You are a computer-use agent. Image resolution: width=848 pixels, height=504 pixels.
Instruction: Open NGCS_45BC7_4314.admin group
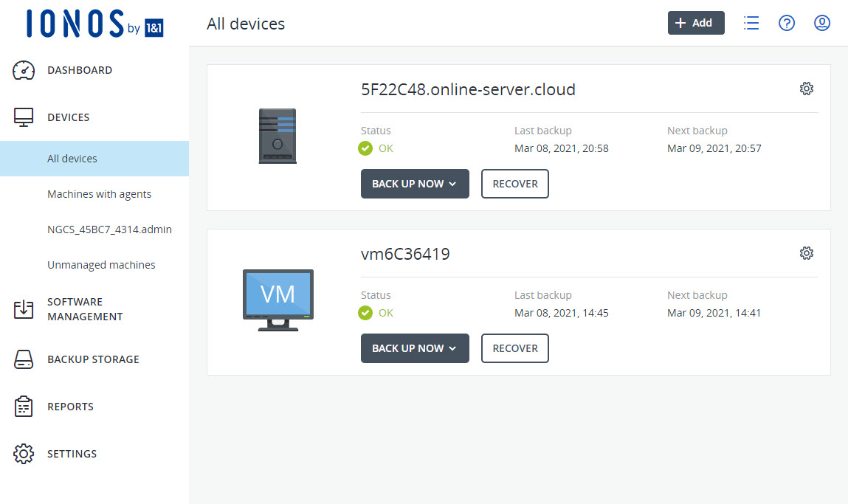[x=109, y=229]
